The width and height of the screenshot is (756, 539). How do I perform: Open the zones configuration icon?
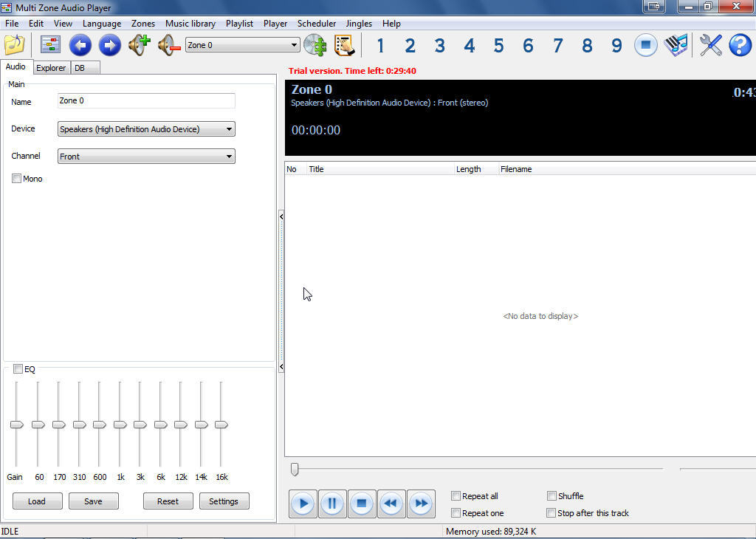click(x=49, y=44)
